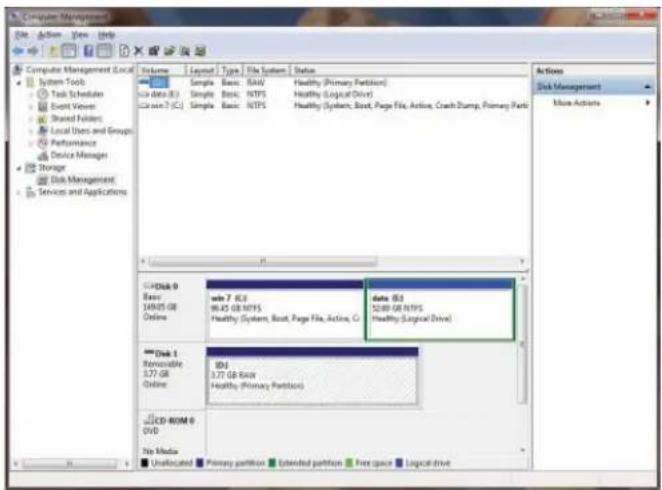The height and width of the screenshot is (490, 662).
Task: Click the Task Scheduler clock icon
Action: [x=43, y=94]
